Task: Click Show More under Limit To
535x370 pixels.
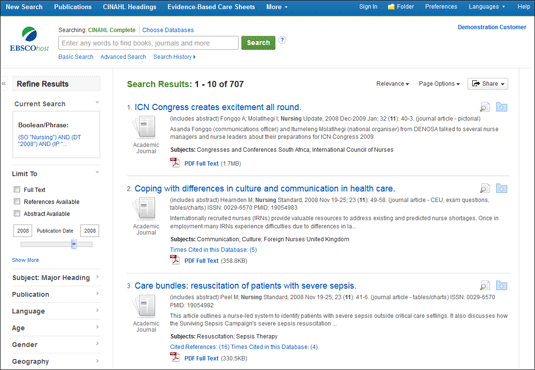Action: click(x=25, y=260)
